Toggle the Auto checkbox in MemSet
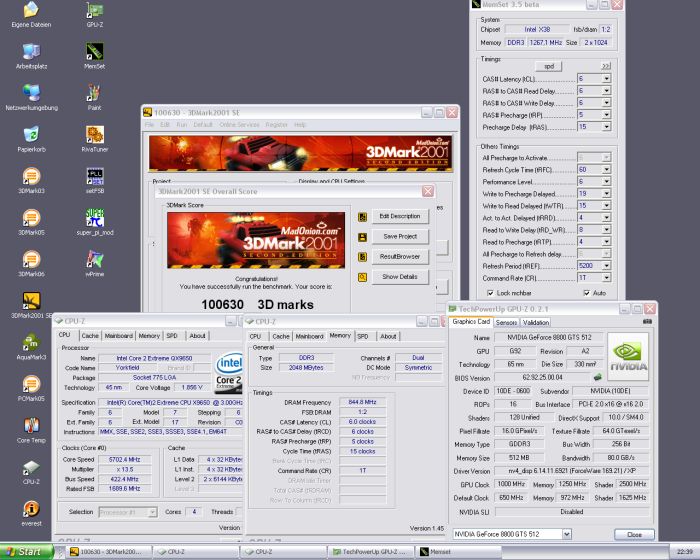Image resolution: width=700 pixels, height=560 pixels. pos(587,293)
